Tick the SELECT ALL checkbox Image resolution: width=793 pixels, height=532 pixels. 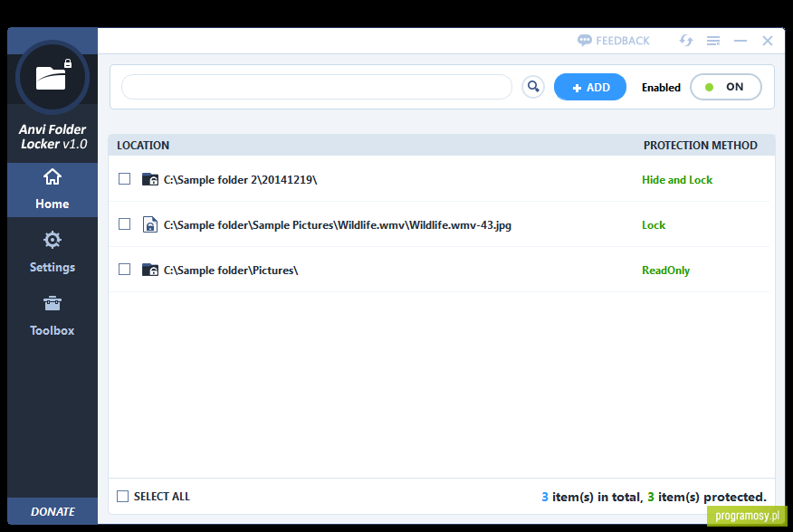point(122,496)
